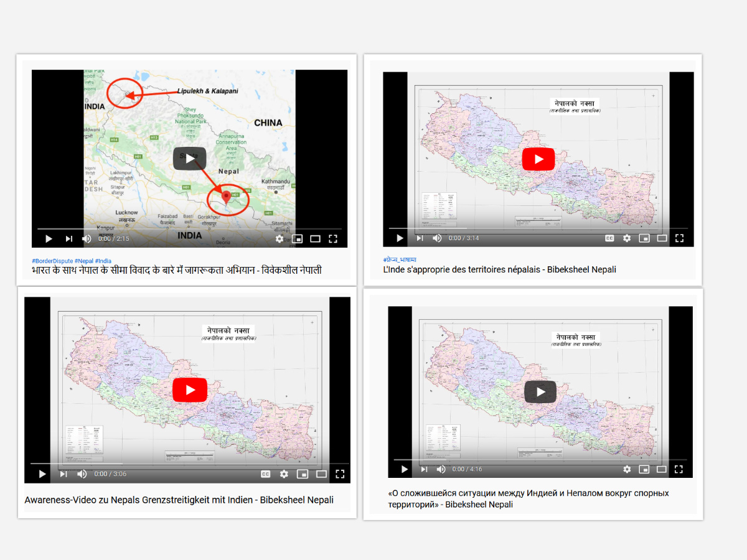This screenshot has width=747, height=560.
Task: Mute volume on the 2:15 Hindi video
Action: [87, 239]
